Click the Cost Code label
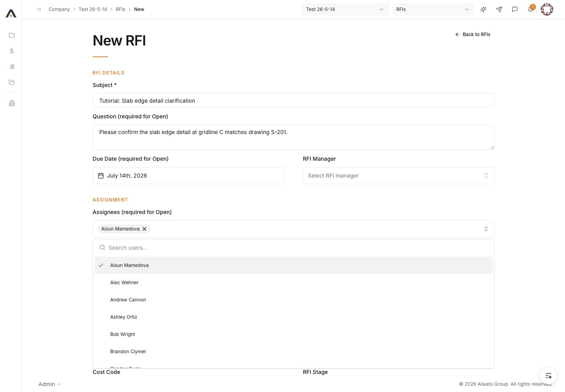This screenshot has height=392, width=565. click(x=106, y=372)
